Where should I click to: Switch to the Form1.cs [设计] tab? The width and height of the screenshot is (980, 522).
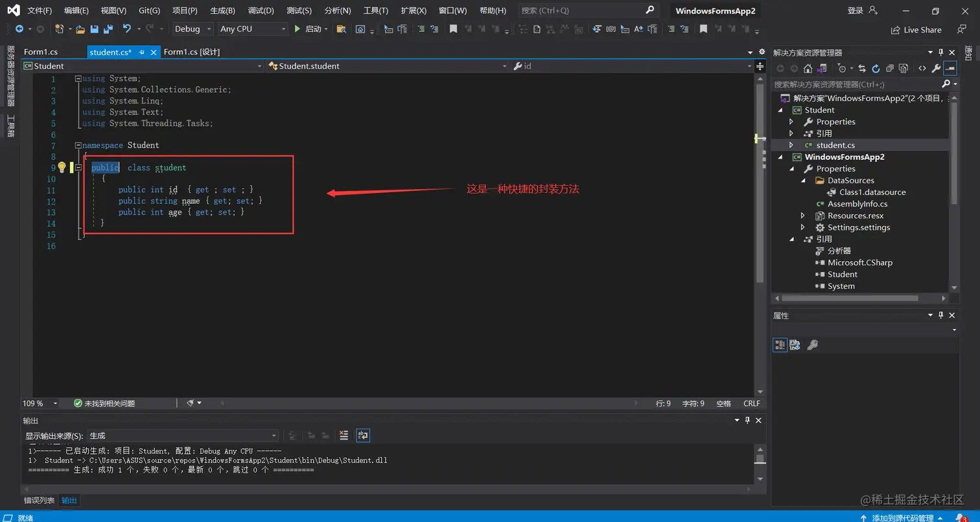(192, 52)
